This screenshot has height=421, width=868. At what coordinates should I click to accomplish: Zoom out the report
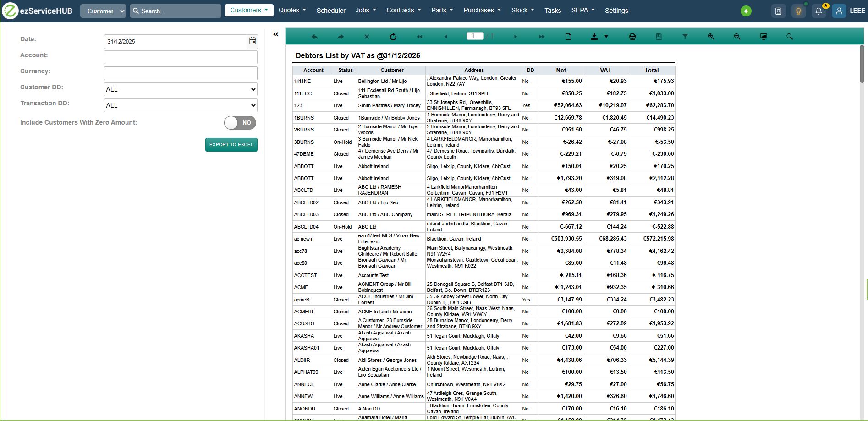click(x=737, y=37)
